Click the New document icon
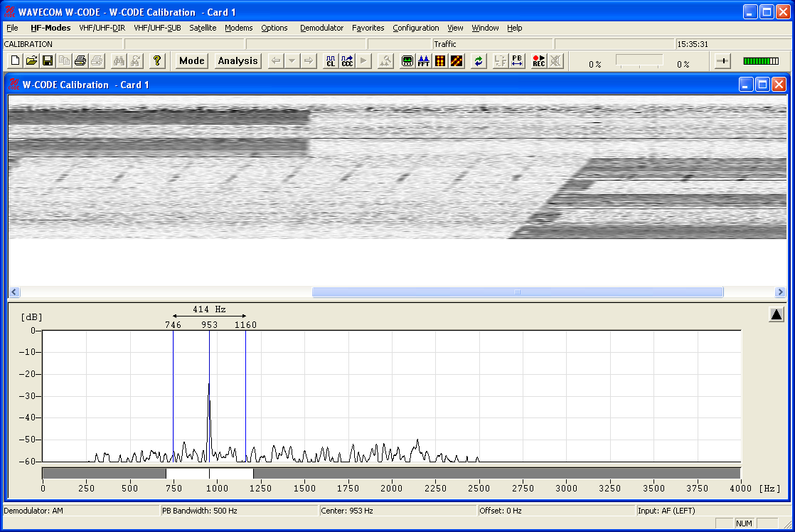Screen dimensions: 795x532 16,61
